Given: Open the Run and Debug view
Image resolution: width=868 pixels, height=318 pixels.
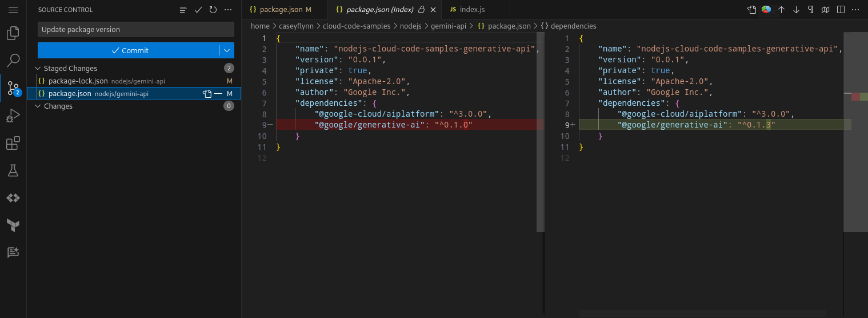Looking at the screenshot, I should [x=13, y=115].
